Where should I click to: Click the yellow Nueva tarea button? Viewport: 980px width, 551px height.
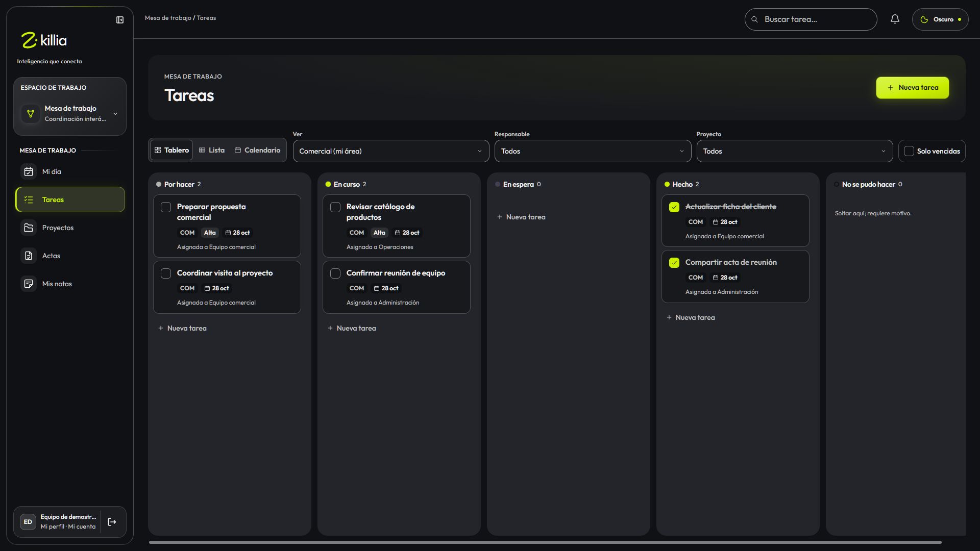coord(913,88)
